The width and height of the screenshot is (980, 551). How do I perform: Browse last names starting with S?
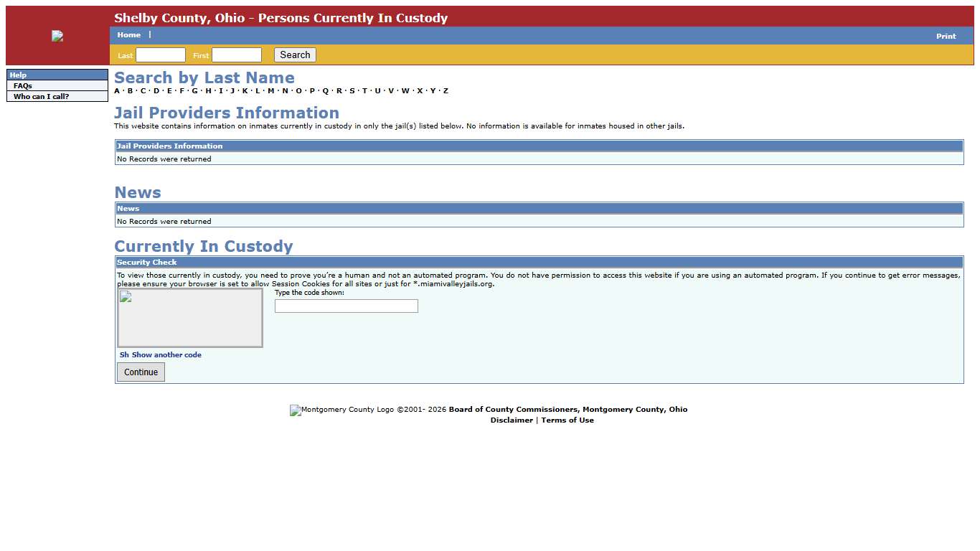coord(352,91)
